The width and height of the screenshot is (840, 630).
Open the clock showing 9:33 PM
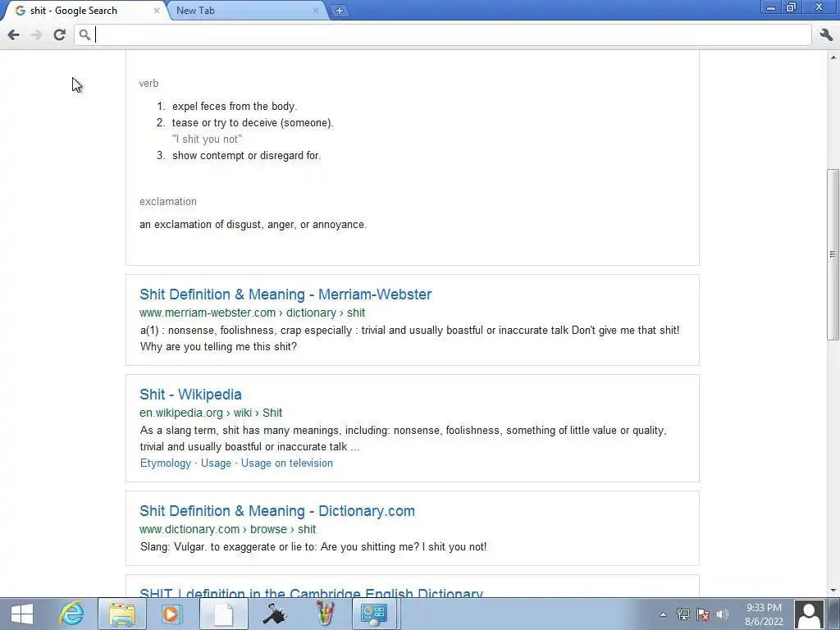[x=764, y=614]
